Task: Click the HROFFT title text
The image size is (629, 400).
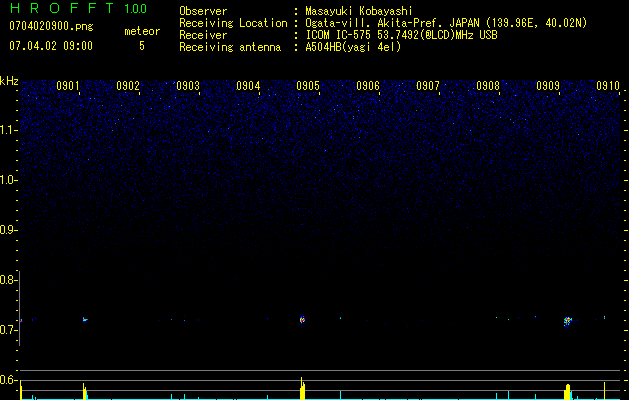Action: (x=64, y=9)
